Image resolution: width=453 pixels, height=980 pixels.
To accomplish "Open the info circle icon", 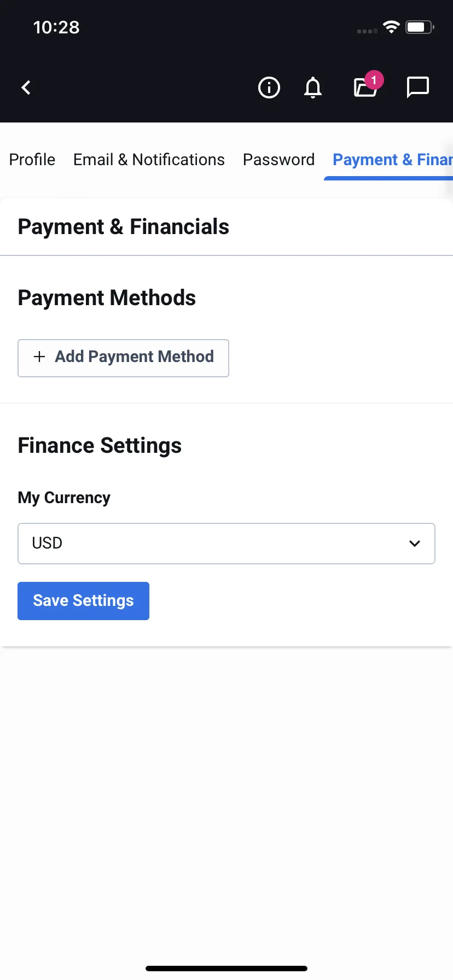I will click(x=269, y=87).
